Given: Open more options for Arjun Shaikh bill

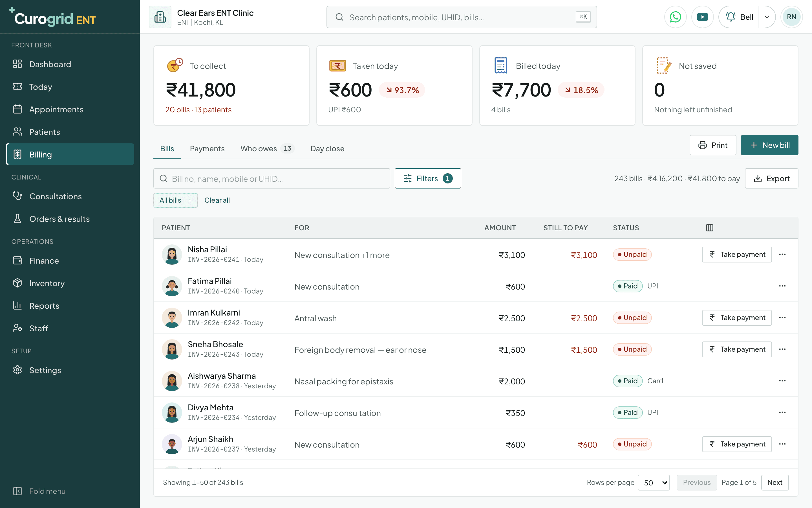Looking at the screenshot, I should pos(782,444).
